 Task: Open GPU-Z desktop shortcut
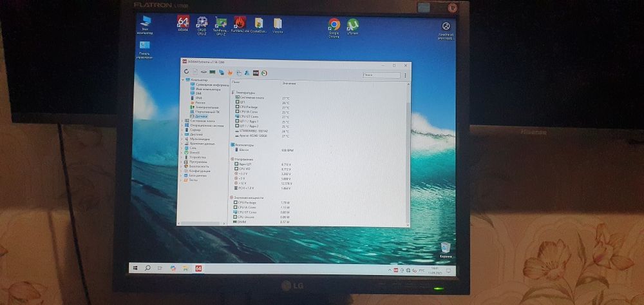click(x=220, y=26)
